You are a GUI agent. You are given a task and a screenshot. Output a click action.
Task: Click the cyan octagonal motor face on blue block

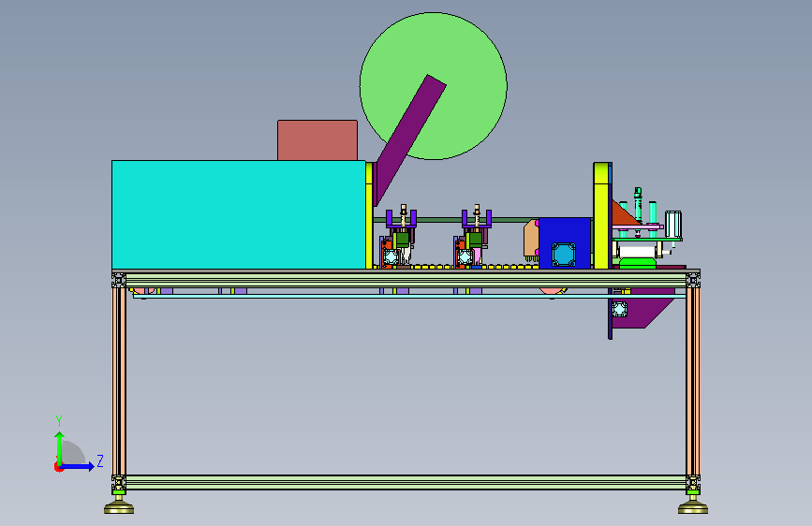point(564,255)
